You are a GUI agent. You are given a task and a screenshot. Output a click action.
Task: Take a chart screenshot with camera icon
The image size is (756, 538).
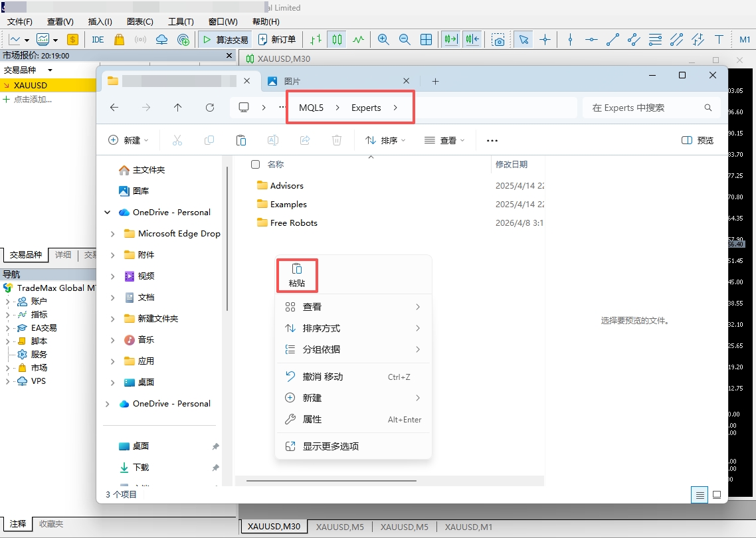(498, 40)
